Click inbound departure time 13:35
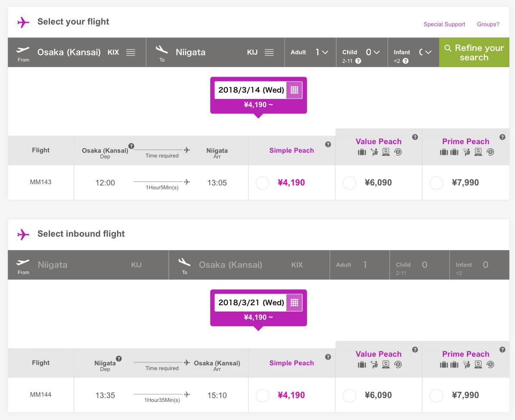Screen dimensions: 515x420 click(x=105, y=395)
